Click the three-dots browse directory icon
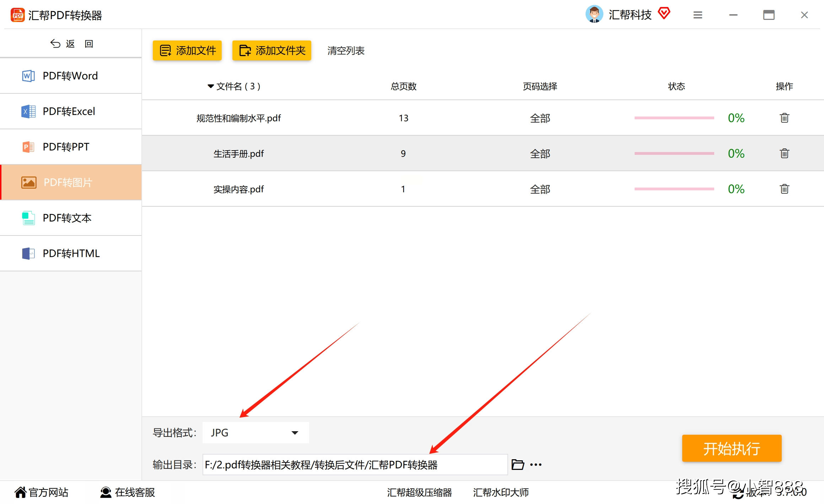The height and width of the screenshot is (504, 824). click(536, 465)
